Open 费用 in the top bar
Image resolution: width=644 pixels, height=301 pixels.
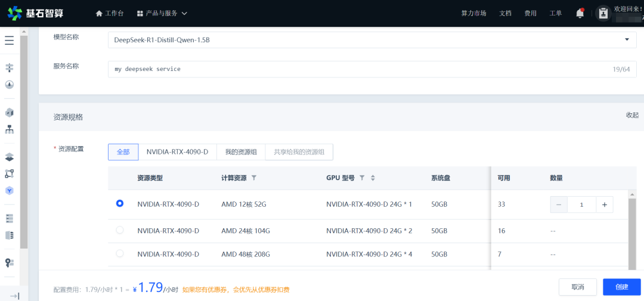(x=530, y=13)
